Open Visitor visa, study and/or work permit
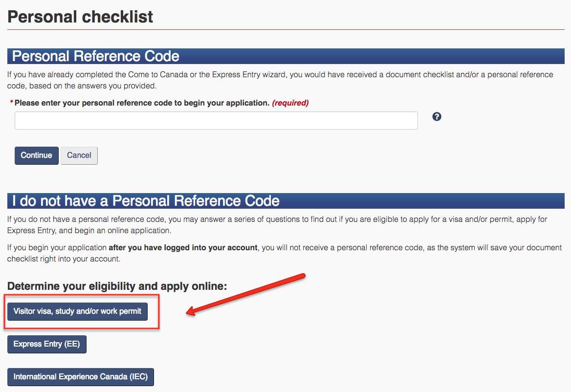The width and height of the screenshot is (571, 392). 77,311
